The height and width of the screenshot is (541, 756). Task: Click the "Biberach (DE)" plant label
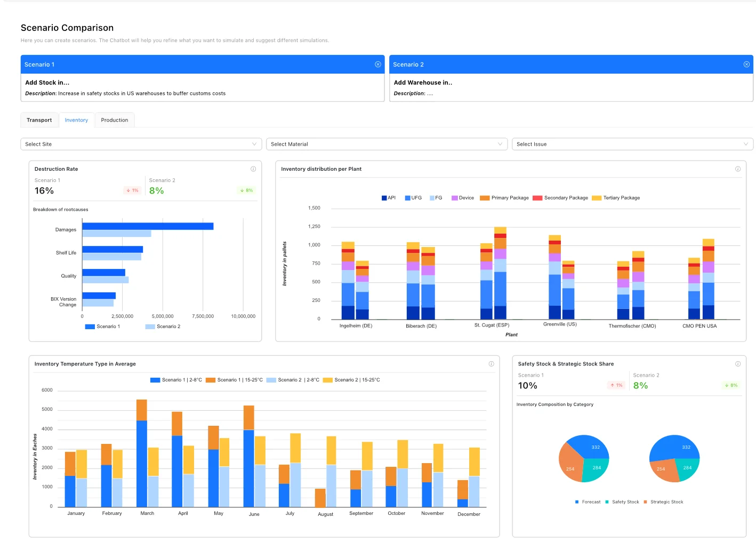coord(421,326)
